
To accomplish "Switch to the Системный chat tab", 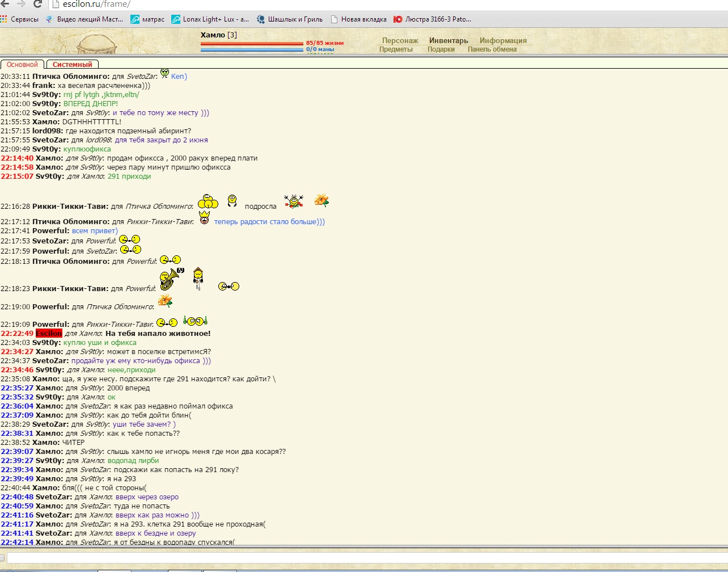I will (73, 65).
